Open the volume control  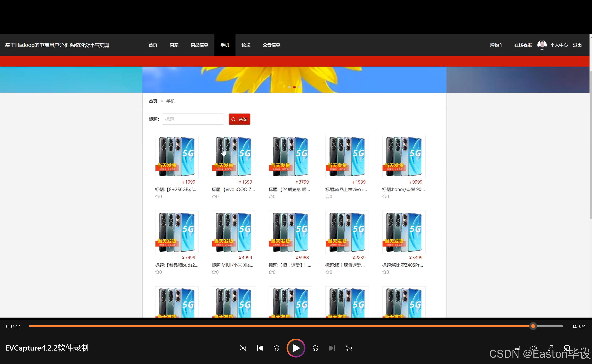533,348
